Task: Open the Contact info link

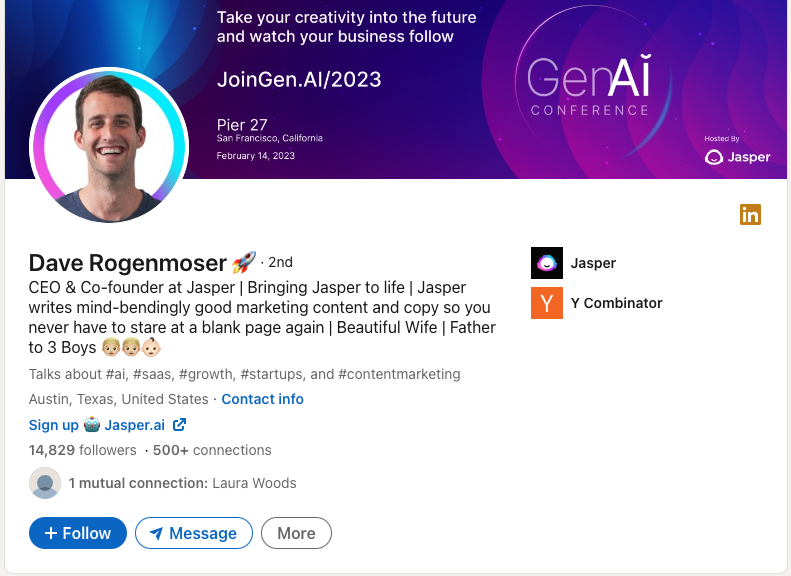Action: (262, 399)
